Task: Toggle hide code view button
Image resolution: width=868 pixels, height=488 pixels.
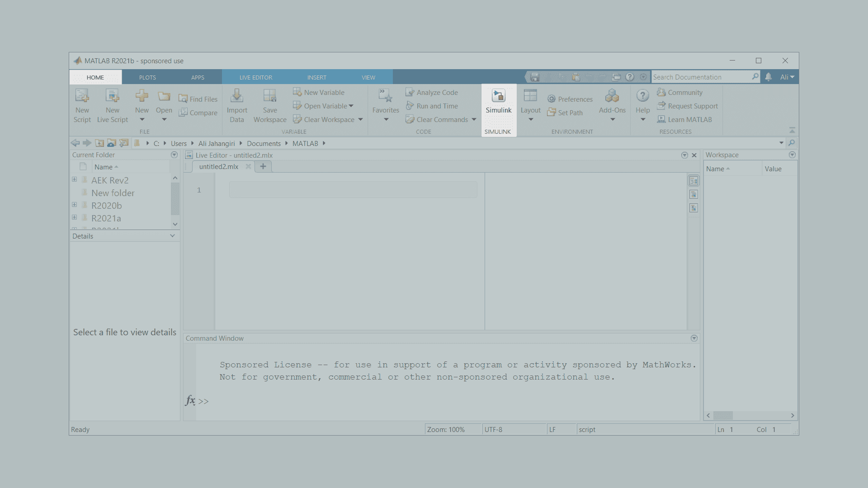Action: click(693, 208)
